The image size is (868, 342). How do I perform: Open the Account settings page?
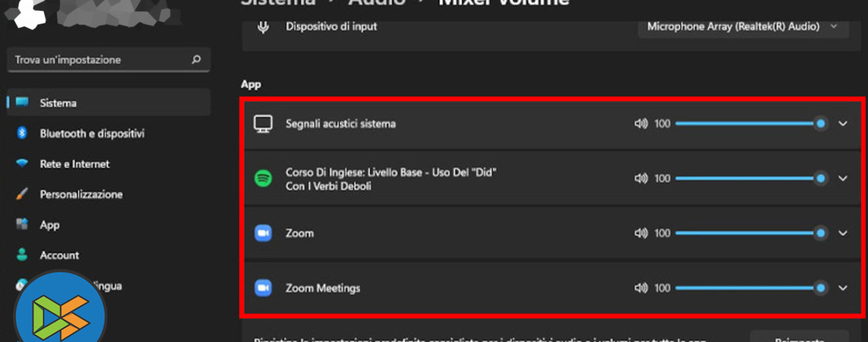(59, 255)
